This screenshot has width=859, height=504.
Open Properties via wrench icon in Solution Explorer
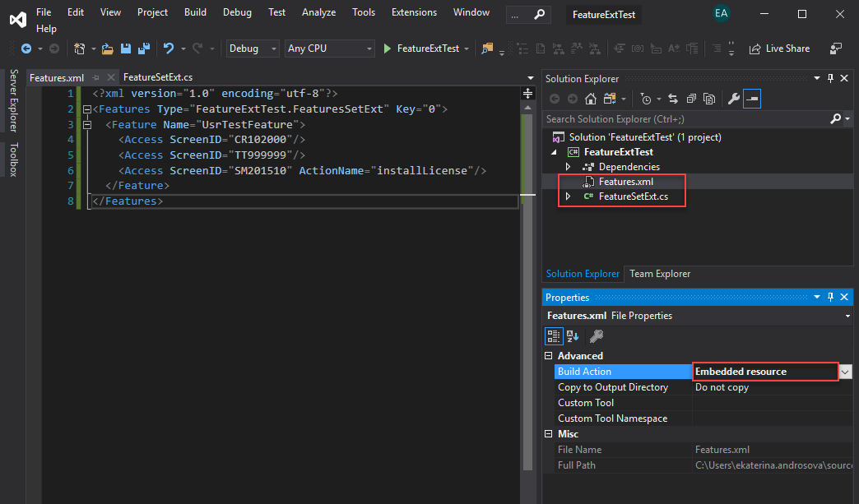(734, 99)
